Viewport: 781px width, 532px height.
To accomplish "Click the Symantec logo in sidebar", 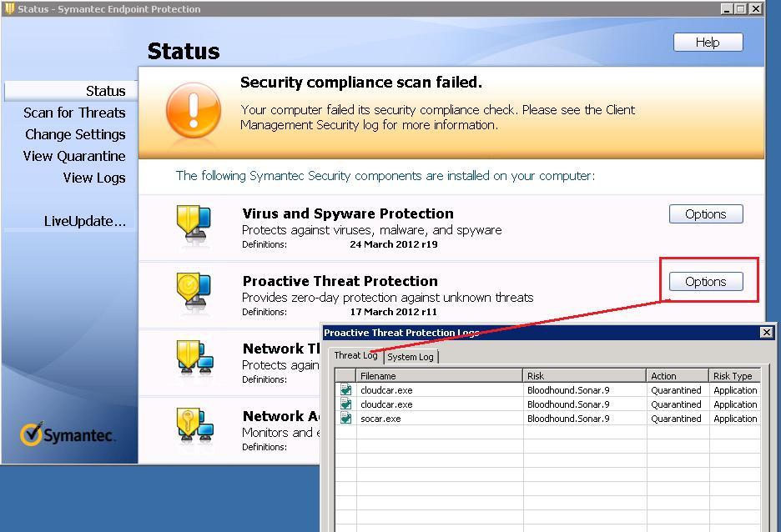I will click(68, 434).
